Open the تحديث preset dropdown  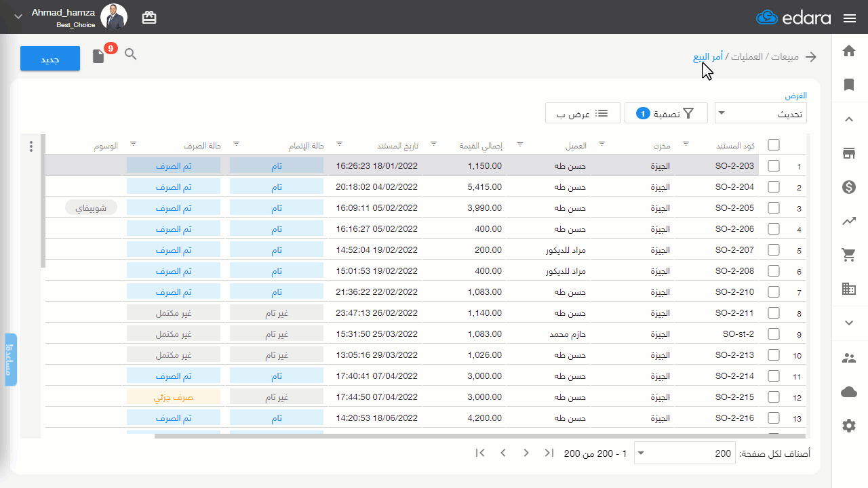point(761,114)
